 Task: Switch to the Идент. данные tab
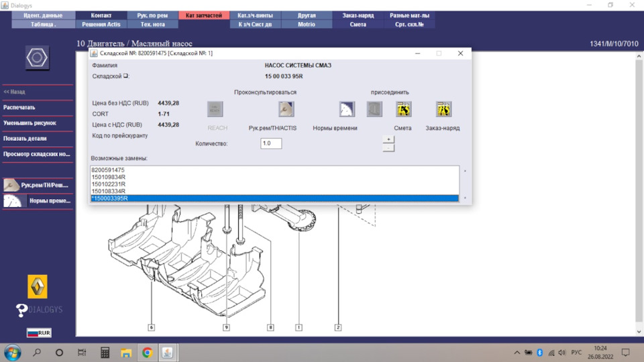tap(43, 15)
